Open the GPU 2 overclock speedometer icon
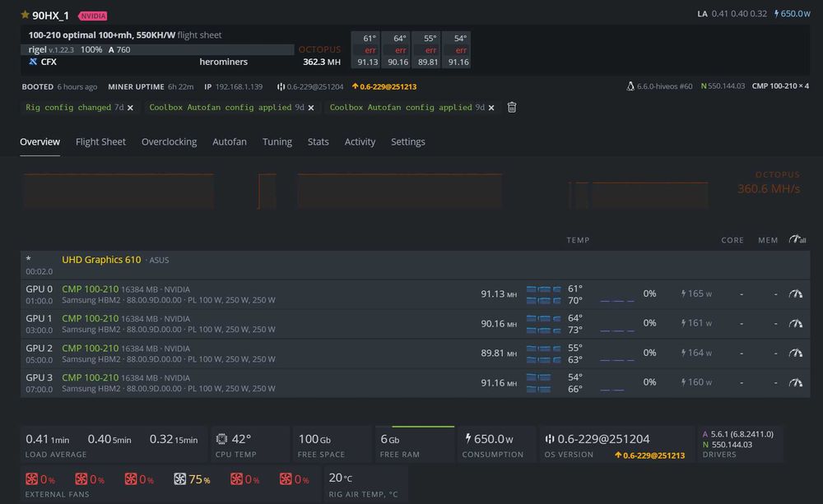 pos(795,353)
